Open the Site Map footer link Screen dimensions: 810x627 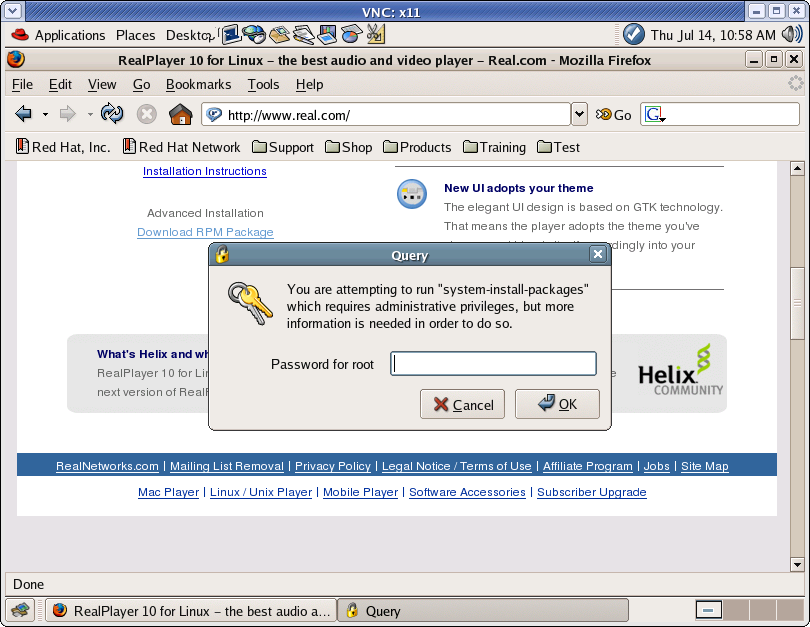[x=705, y=466]
